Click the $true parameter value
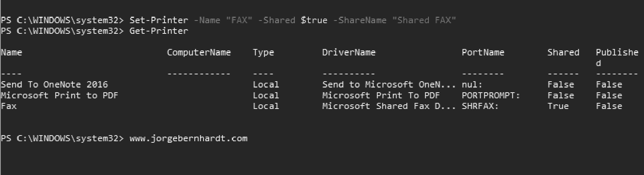644x175 pixels. point(314,20)
